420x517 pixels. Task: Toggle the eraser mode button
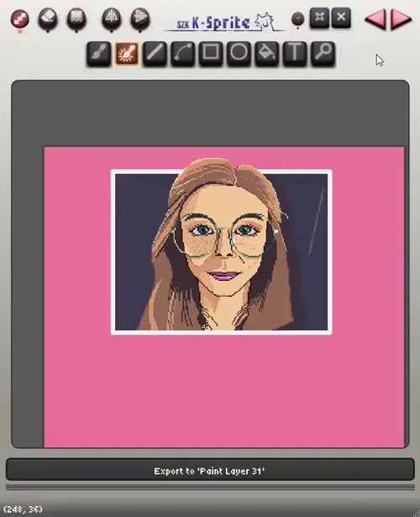pyautogui.click(x=48, y=18)
